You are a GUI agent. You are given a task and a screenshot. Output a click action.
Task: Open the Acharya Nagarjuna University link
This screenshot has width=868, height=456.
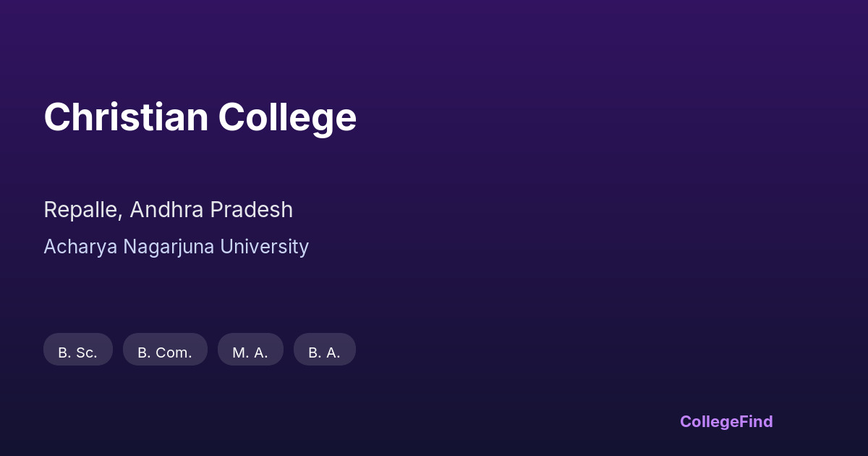click(176, 247)
